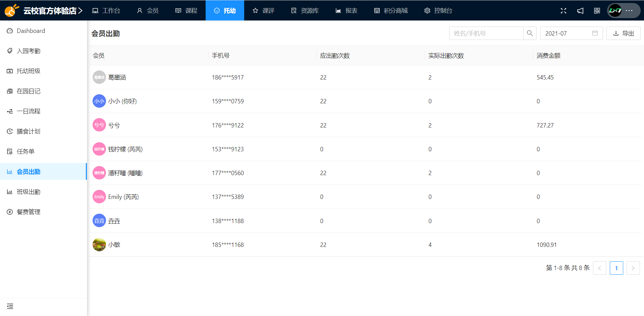Viewport: 644px width, 316px height.
Task: Click 葛墨涵 avatar
Action: pyautogui.click(x=99, y=77)
